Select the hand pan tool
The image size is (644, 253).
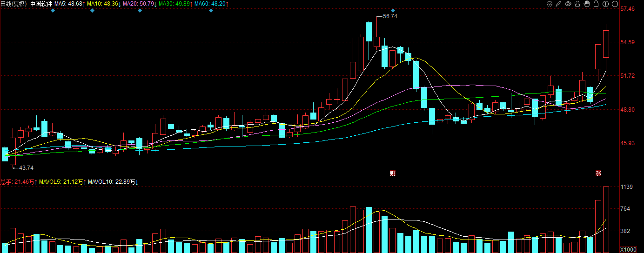pyautogui.click(x=587, y=4)
